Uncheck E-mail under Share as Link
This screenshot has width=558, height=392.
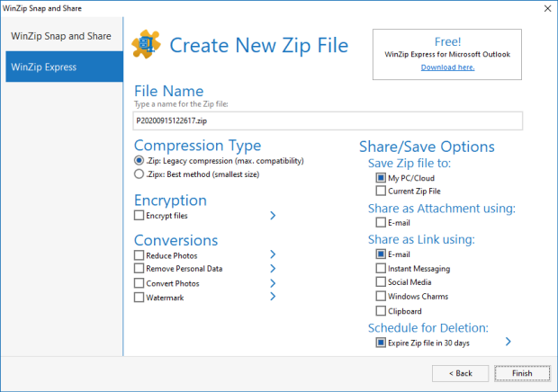[x=381, y=254]
